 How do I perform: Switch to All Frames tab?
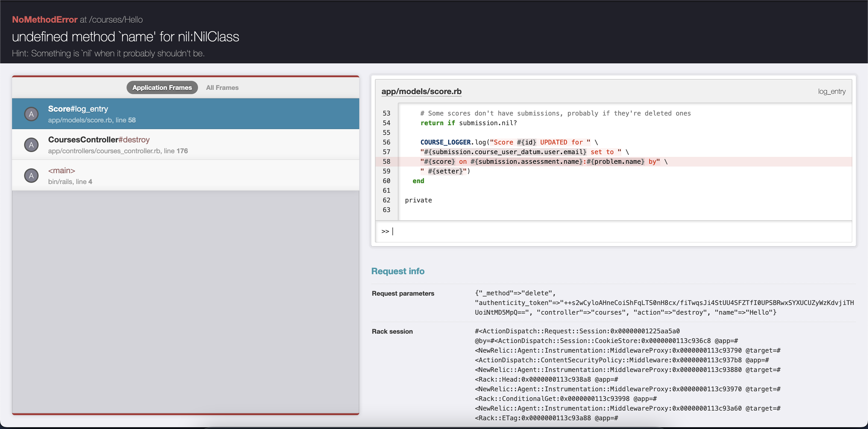coord(222,88)
